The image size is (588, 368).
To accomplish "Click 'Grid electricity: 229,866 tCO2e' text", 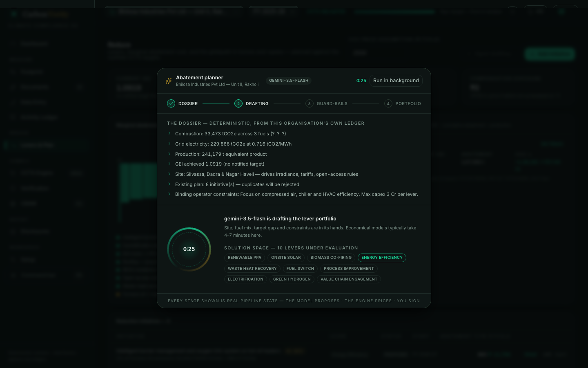I will 233,144.
